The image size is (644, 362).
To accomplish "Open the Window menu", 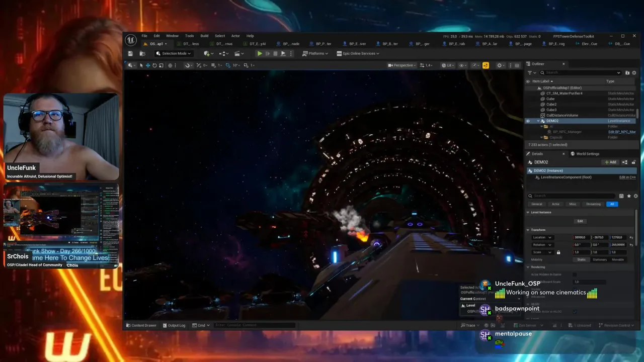I will click(172, 36).
